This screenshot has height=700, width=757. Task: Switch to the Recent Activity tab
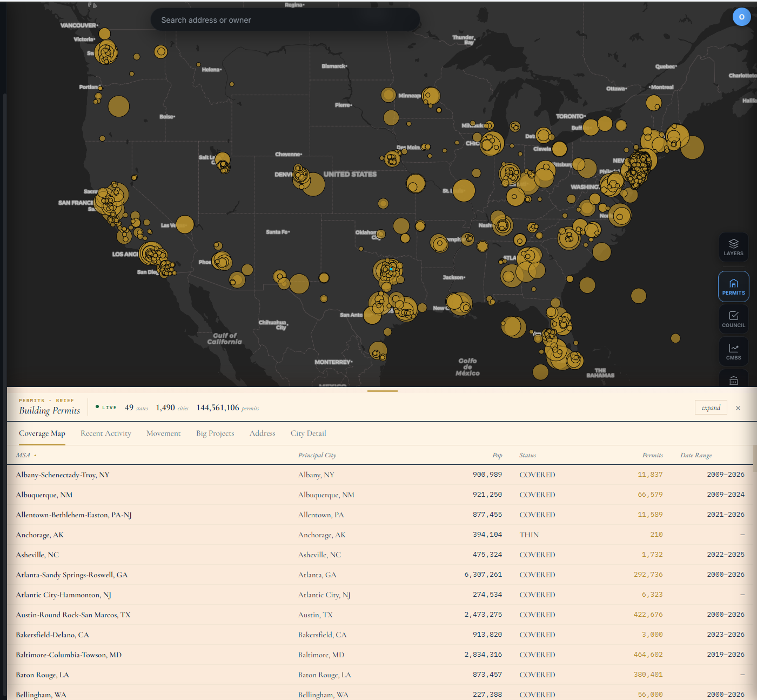coord(106,434)
